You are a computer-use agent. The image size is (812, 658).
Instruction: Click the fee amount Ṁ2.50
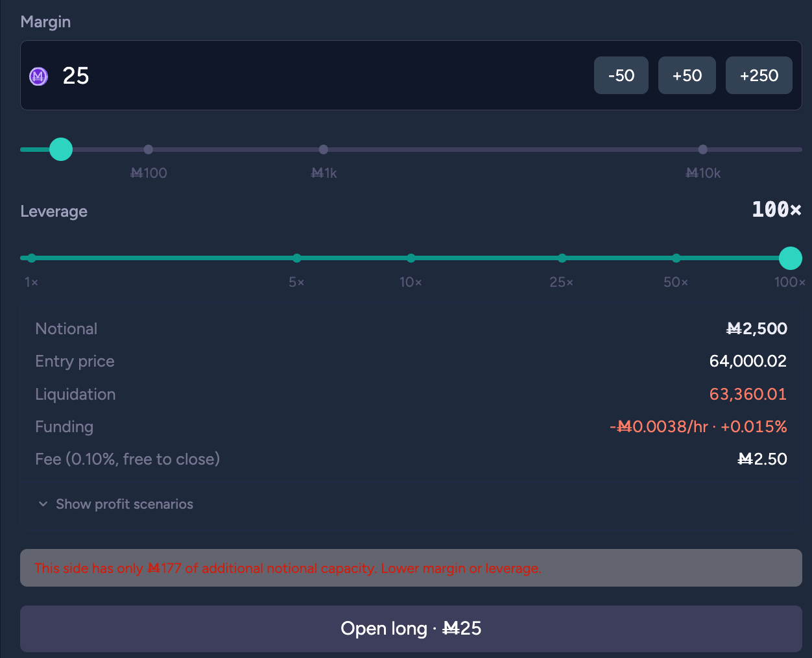(763, 459)
